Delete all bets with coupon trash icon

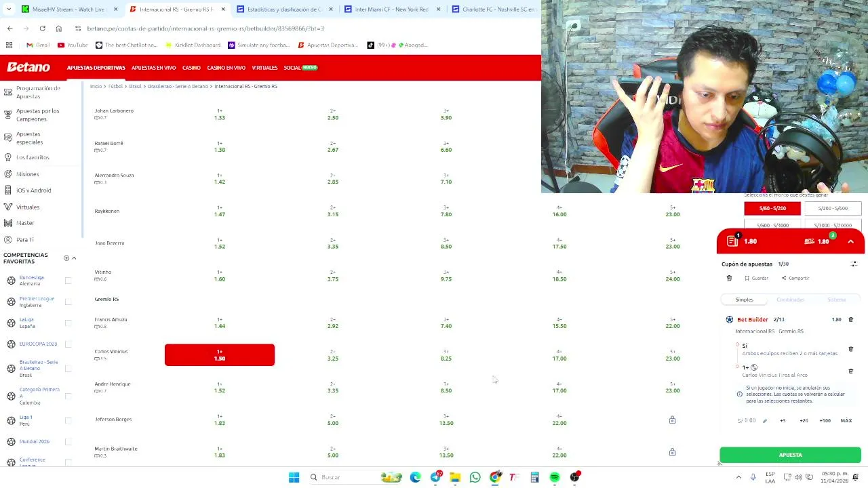(x=729, y=278)
